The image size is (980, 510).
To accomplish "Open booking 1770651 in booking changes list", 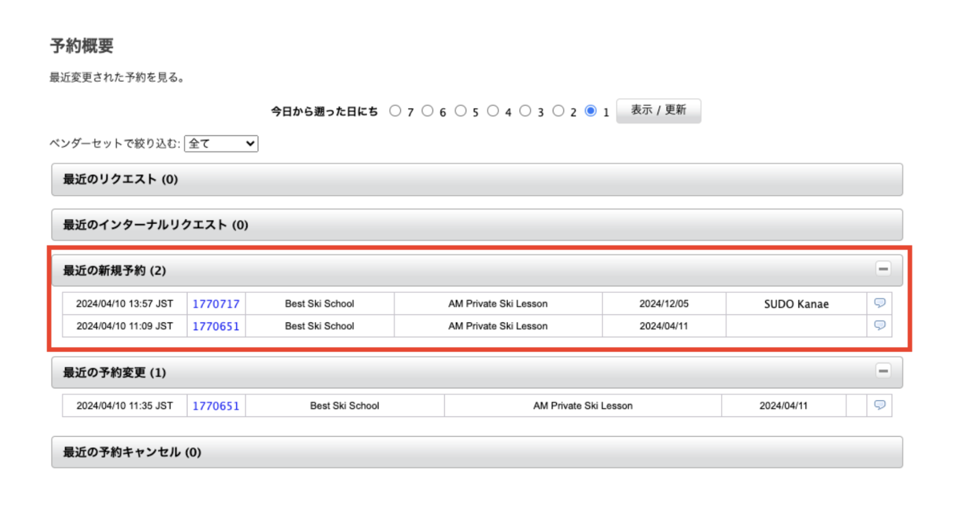I will 216,406.
